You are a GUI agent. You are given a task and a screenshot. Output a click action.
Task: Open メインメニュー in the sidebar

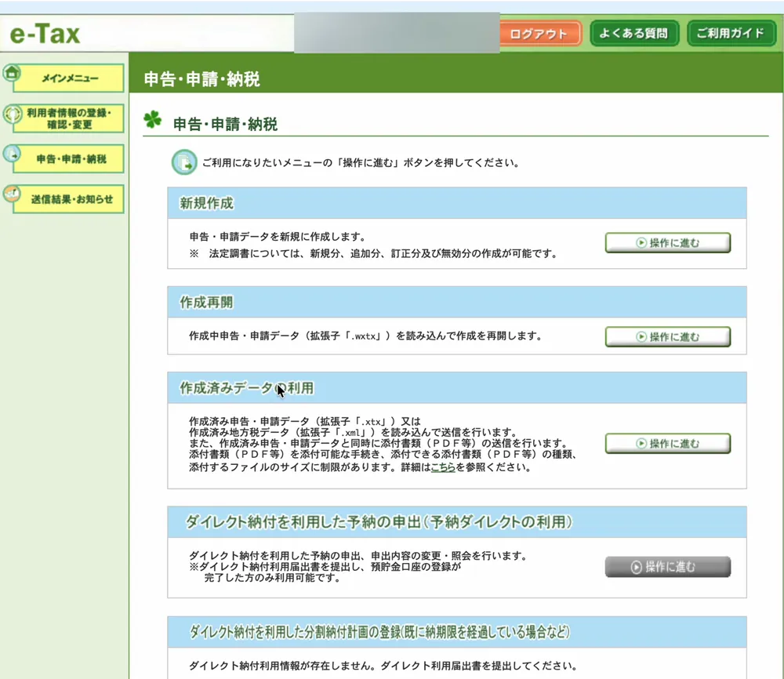[69, 78]
